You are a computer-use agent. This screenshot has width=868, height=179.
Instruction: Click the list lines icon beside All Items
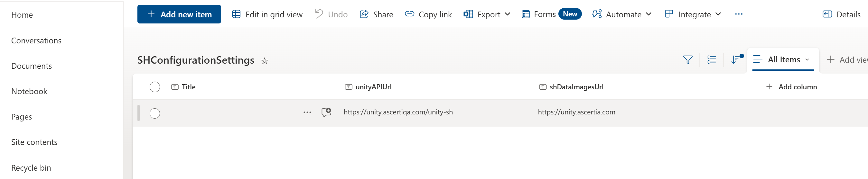(758, 59)
